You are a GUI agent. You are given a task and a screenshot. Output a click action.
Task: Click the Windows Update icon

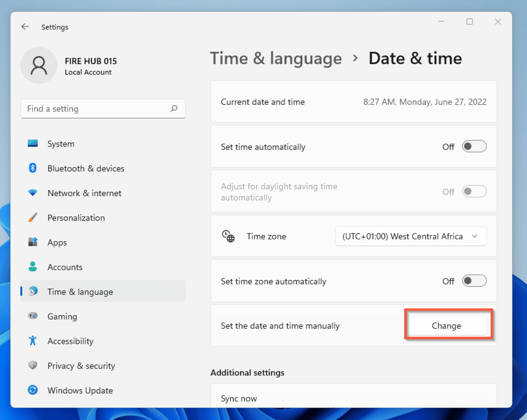[x=33, y=390]
